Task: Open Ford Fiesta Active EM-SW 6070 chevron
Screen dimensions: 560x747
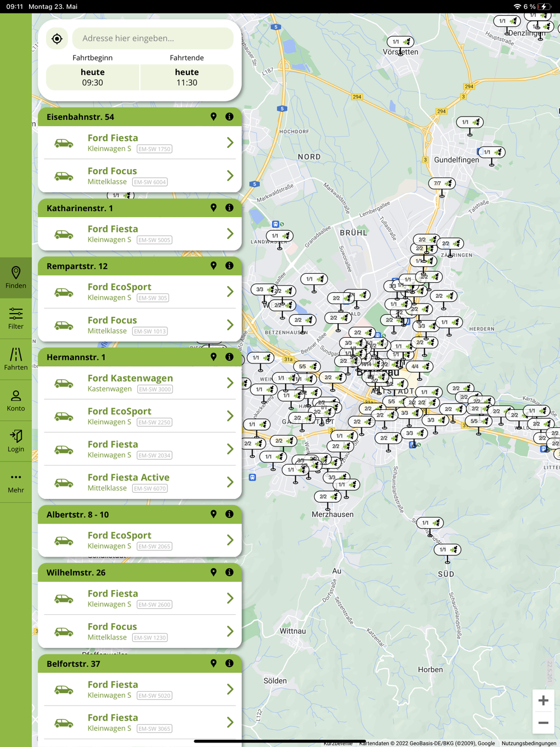Action: [x=230, y=482]
